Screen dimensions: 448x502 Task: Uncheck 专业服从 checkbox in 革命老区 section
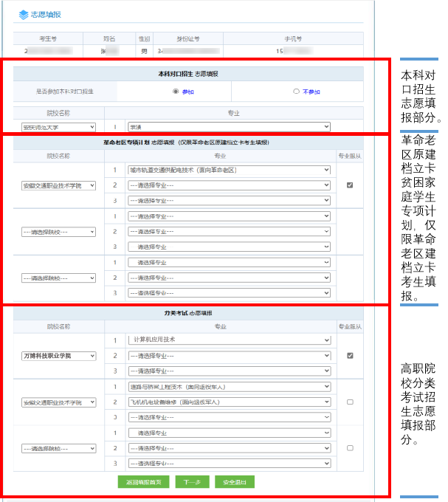click(349, 185)
